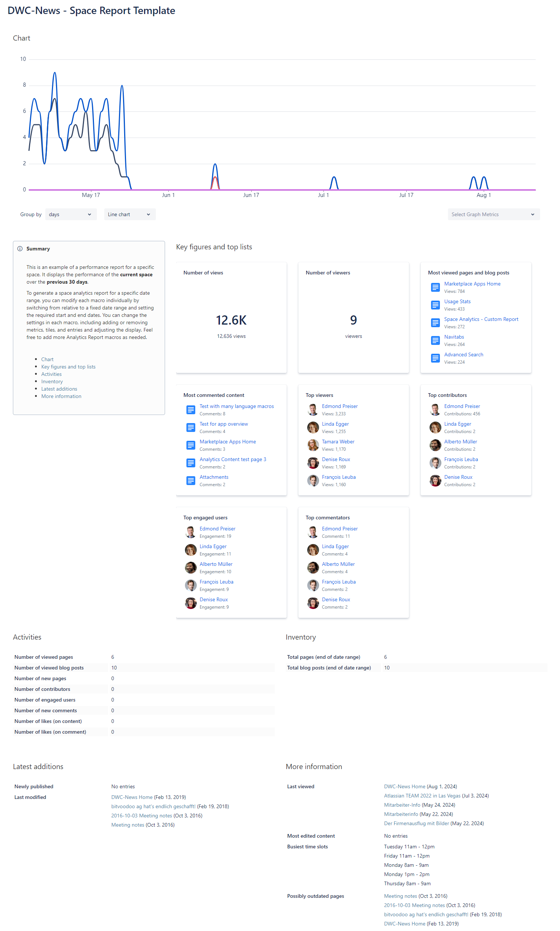Expand the Select Graph Metrics dropdown

pyautogui.click(x=493, y=215)
